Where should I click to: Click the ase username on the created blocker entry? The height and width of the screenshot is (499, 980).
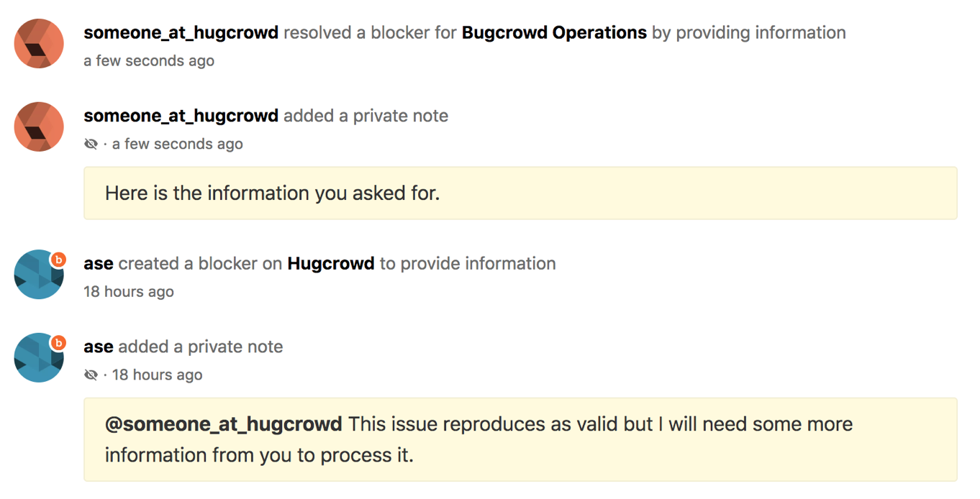coord(99,264)
